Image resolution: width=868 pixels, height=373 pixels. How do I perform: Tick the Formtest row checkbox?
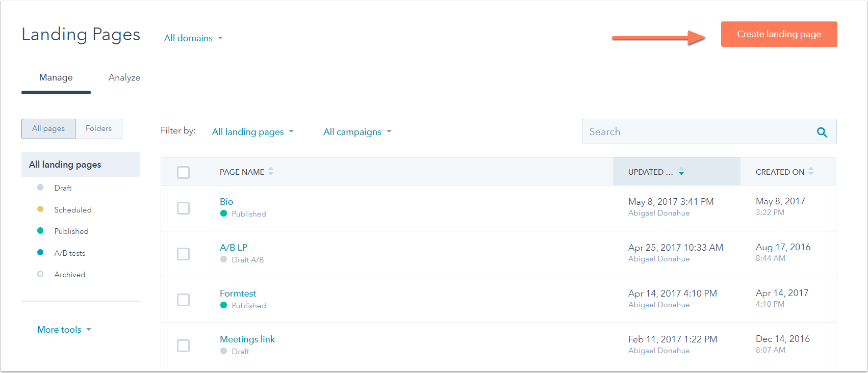click(x=183, y=300)
